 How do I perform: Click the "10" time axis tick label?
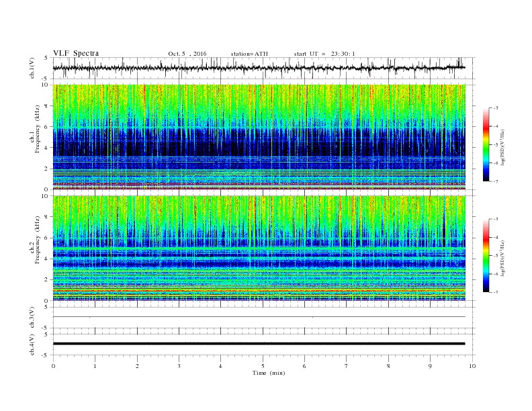pos(472,366)
